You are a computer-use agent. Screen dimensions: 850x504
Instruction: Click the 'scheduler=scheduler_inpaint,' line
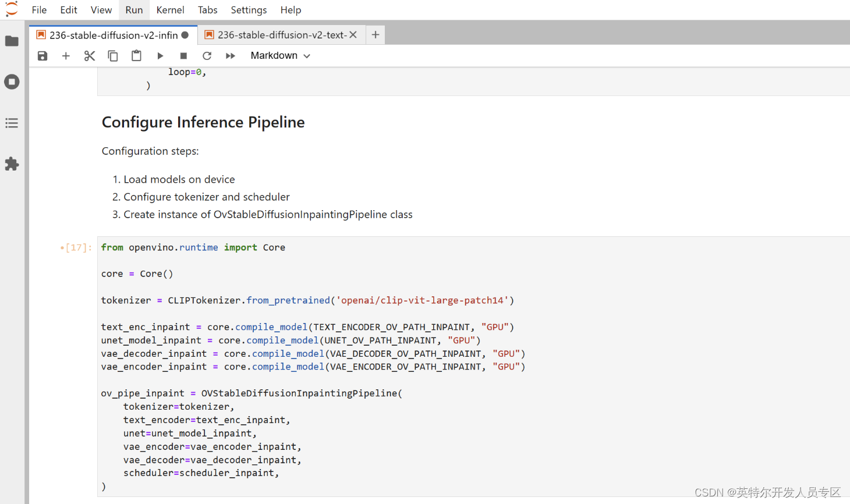(201, 473)
